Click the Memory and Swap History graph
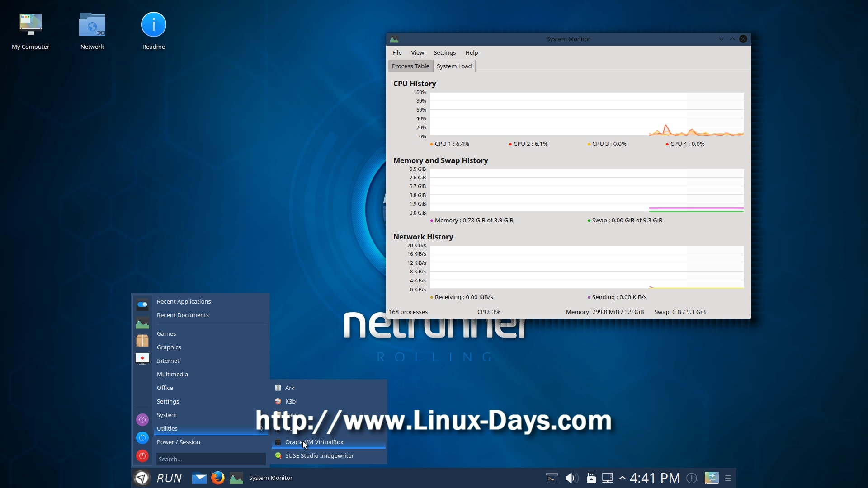 pos(586,191)
